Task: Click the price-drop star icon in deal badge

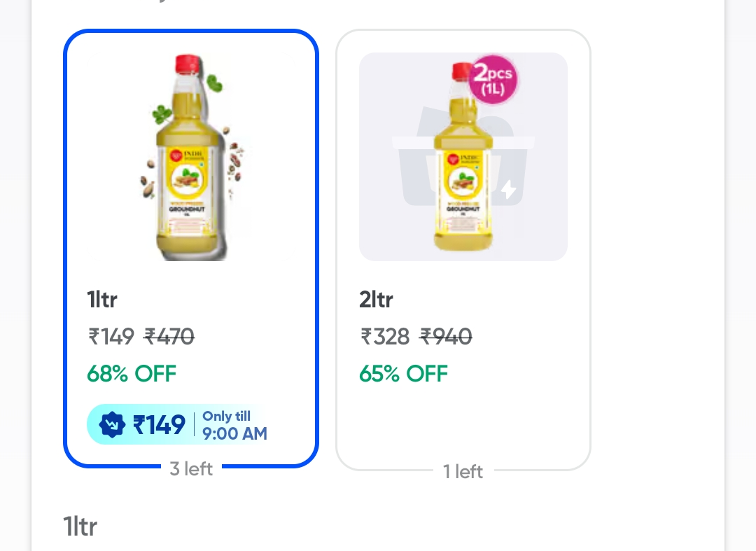Action: tap(112, 424)
